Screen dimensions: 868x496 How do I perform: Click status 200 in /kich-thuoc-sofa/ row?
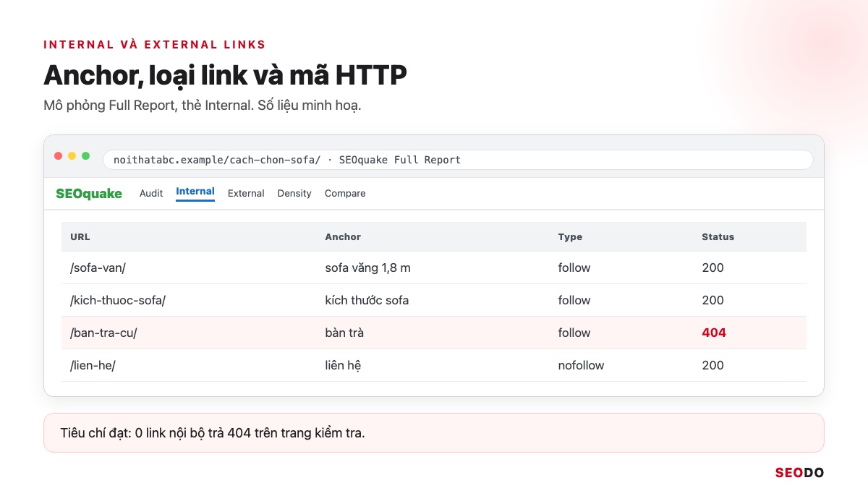pos(712,300)
